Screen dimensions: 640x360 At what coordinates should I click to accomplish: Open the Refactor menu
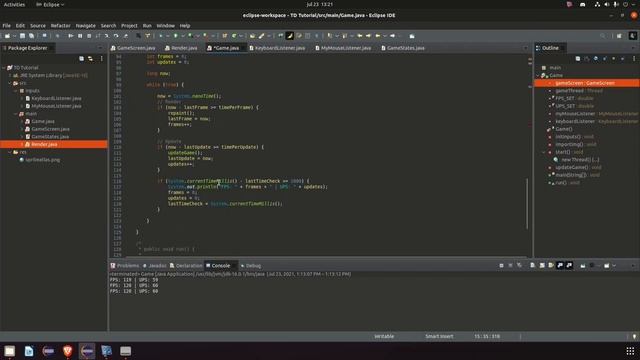pyautogui.click(x=60, y=25)
